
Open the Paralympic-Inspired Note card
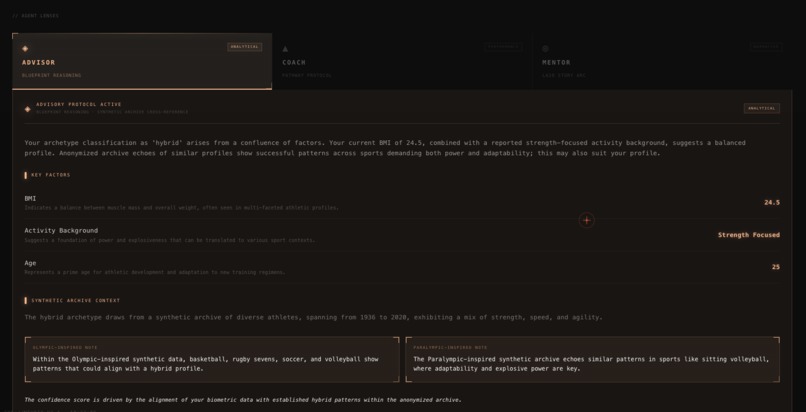(x=593, y=360)
